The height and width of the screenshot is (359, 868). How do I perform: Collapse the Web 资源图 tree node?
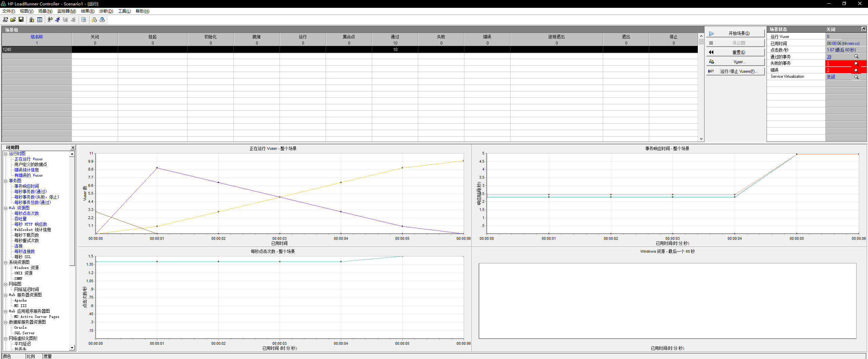5,208
